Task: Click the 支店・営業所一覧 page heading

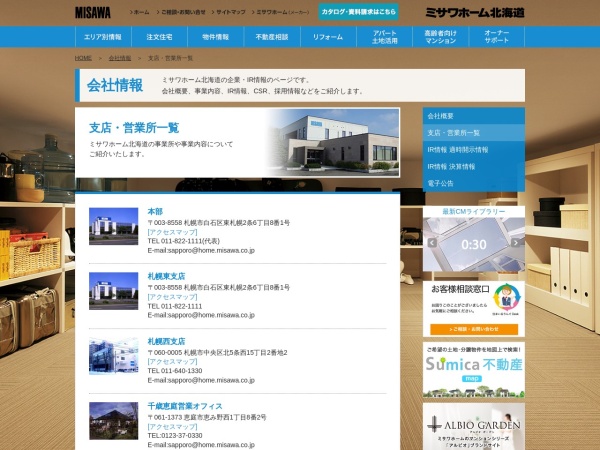Action: [x=134, y=128]
